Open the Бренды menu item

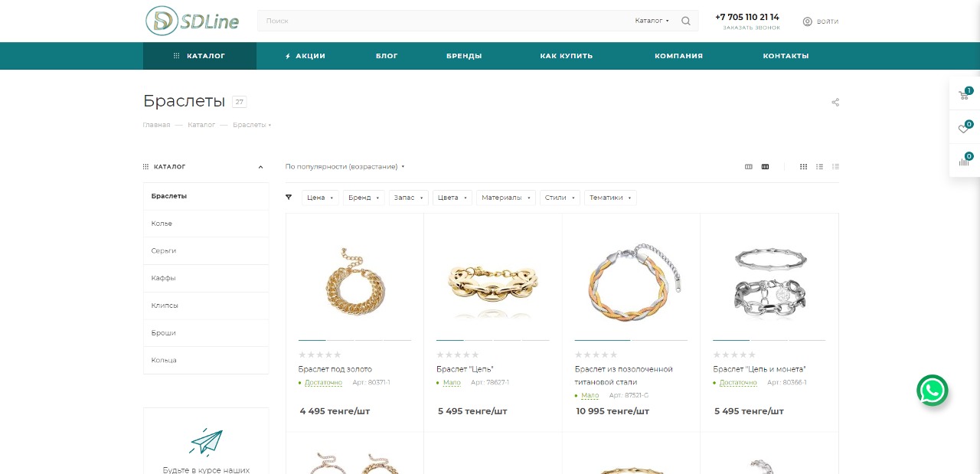(464, 56)
